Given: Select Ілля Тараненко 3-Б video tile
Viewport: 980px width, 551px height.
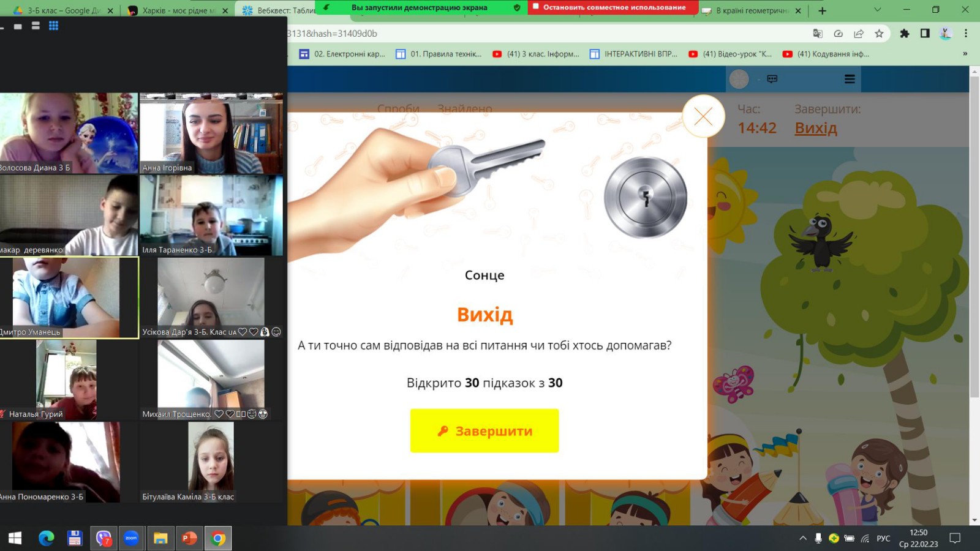Looking at the screenshot, I should (211, 215).
